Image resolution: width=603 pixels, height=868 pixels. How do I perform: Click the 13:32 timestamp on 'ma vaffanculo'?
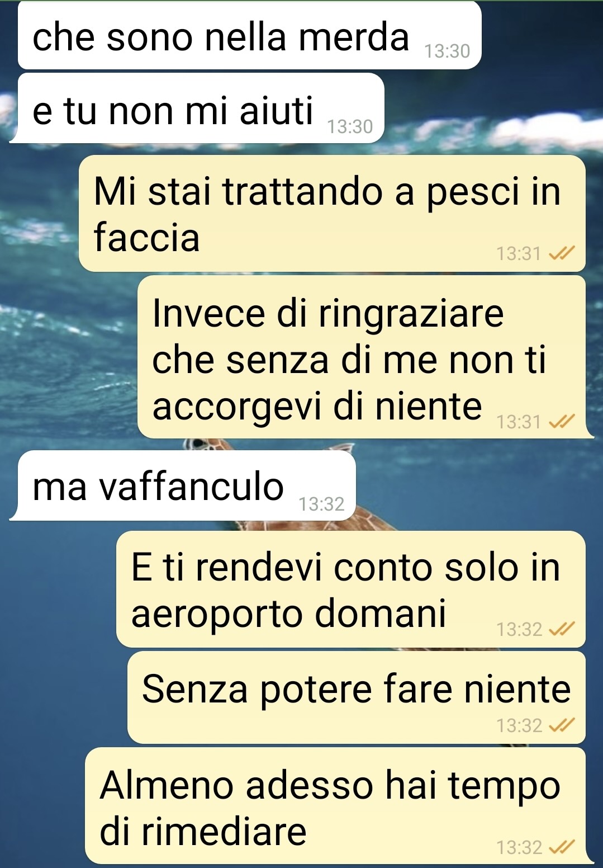[x=321, y=504]
